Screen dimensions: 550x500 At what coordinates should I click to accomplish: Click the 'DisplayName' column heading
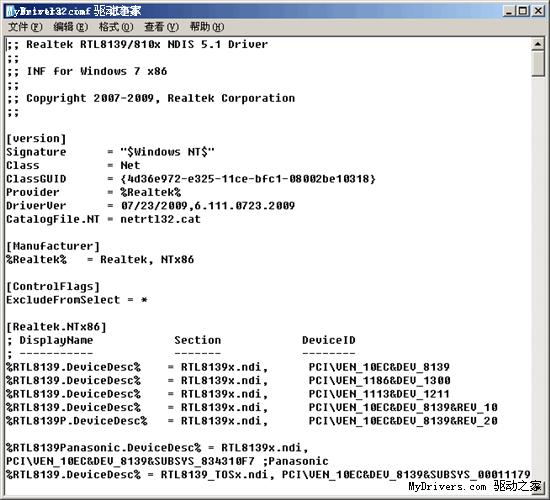(x=56, y=340)
